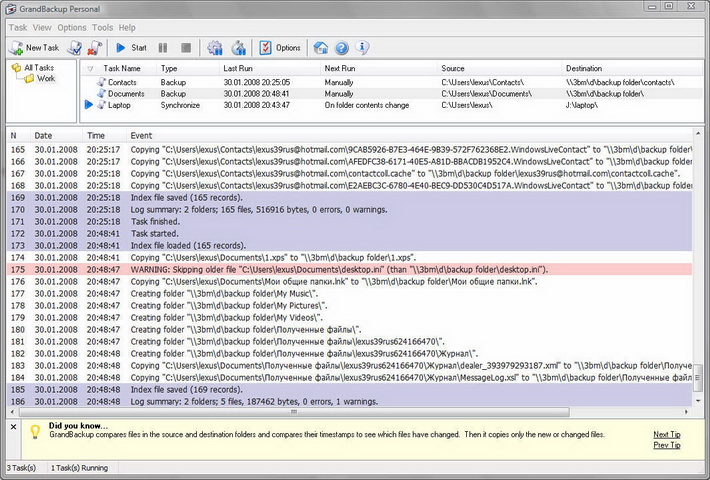Select log row 172 Task started
This screenshot has width=710, height=480.
(x=349, y=234)
